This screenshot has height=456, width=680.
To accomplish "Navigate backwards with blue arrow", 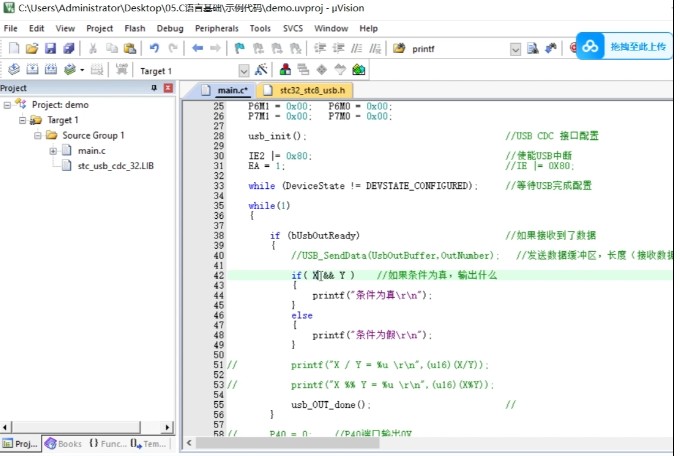I will (197, 48).
